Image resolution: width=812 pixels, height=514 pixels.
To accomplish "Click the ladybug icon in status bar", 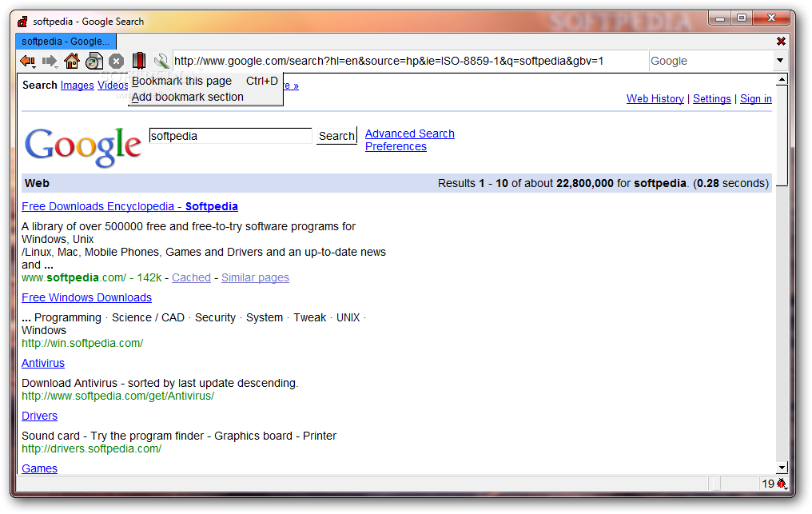I will point(782,484).
